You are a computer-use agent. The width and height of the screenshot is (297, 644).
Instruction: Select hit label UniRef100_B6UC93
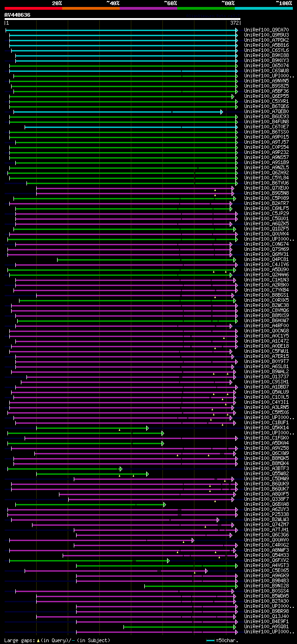[266, 117]
